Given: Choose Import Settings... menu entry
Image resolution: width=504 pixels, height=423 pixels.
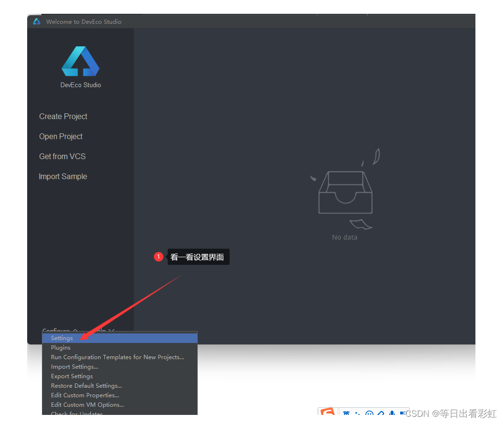Looking at the screenshot, I should [x=120, y=367].
